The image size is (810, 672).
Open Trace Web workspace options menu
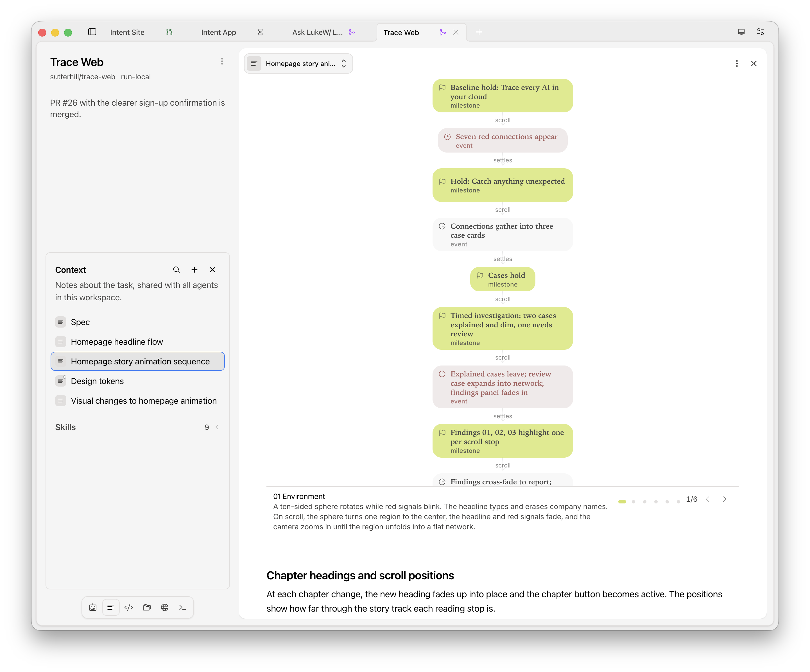point(222,62)
